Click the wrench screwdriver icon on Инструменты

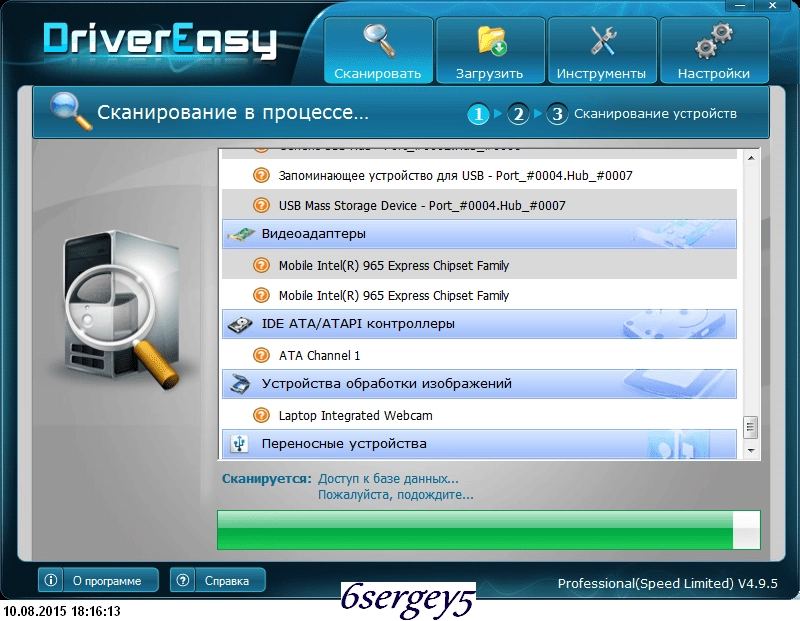point(603,40)
